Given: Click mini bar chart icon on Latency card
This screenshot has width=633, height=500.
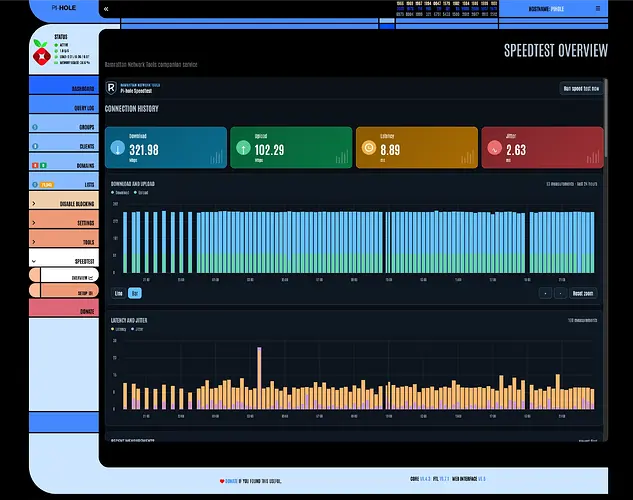Looking at the screenshot, I should (467, 157).
